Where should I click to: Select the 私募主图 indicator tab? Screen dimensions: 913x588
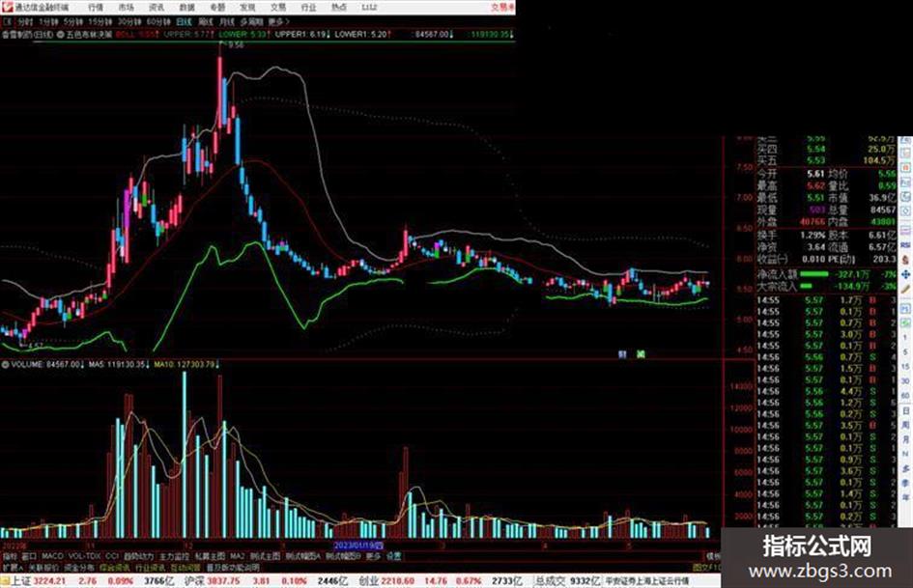coord(210,556)
